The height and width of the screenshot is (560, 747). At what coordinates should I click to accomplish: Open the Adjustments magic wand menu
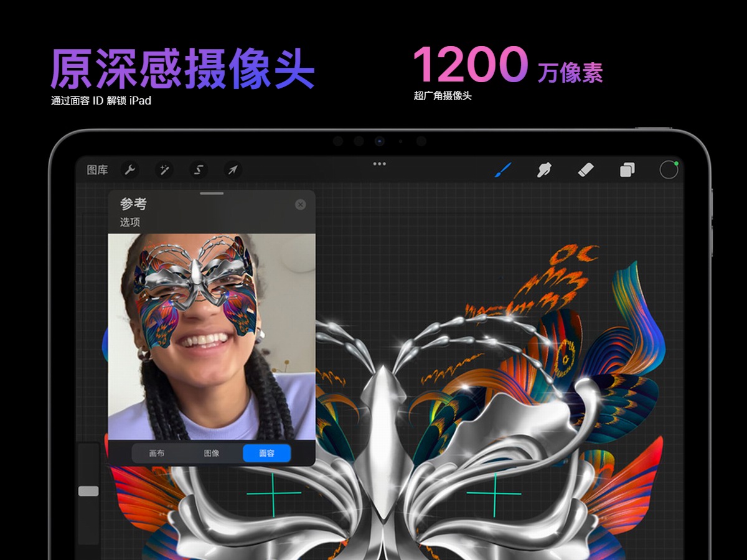(x=164, y=170)
